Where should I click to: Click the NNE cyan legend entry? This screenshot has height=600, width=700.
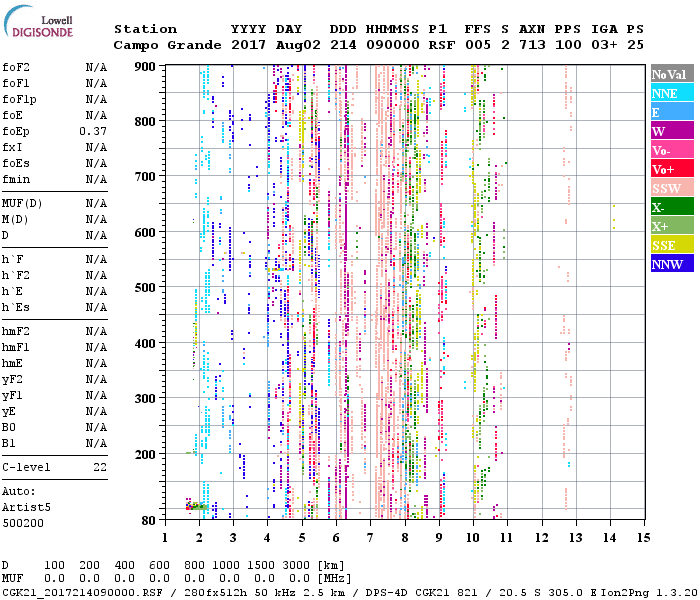[671, 93]
